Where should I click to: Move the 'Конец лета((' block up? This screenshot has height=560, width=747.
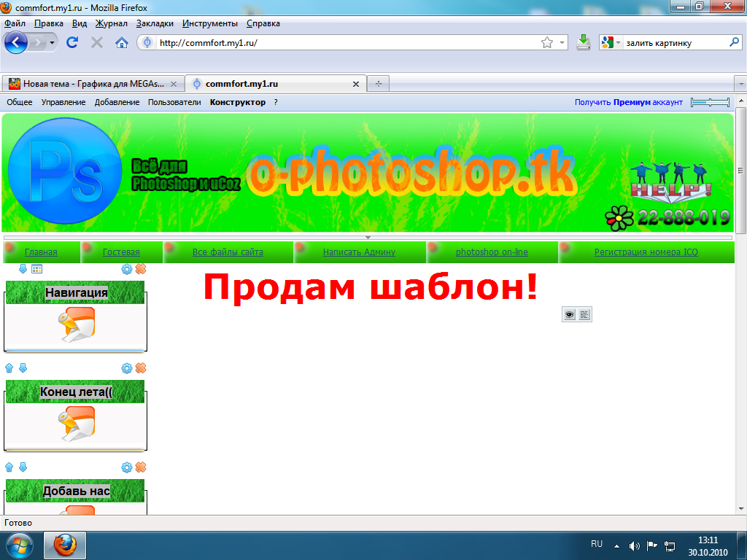coord(9,368)
